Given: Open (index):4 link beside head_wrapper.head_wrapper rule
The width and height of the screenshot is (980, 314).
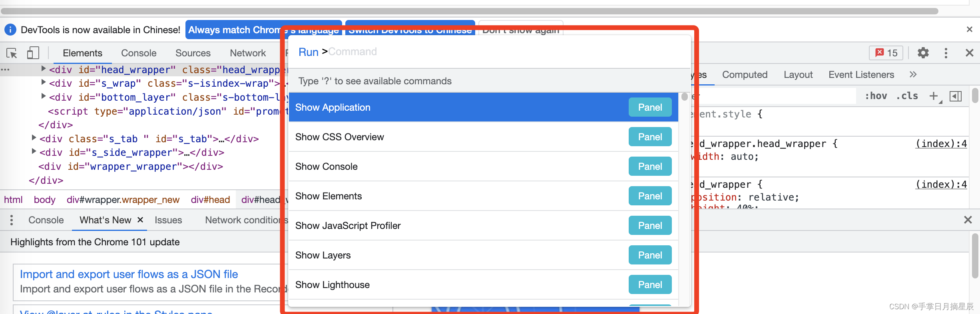Looking at the screenshot, I should [x=941, y=143].
